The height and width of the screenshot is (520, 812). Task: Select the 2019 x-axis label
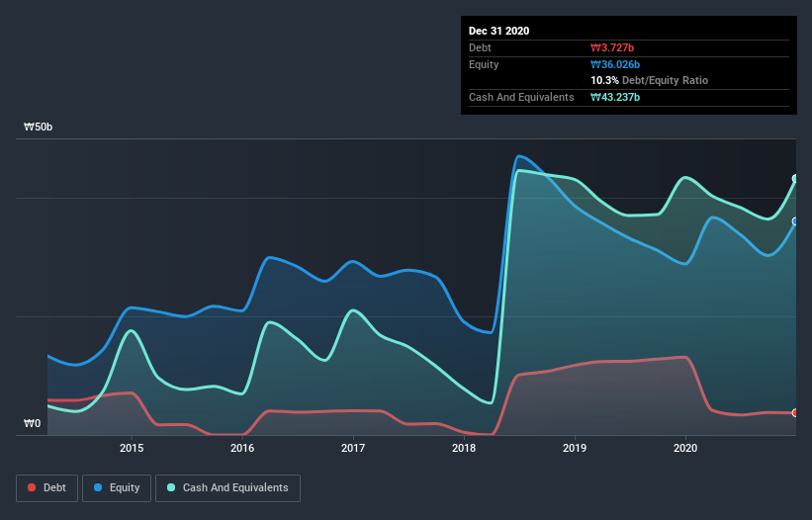pos(575,448)
